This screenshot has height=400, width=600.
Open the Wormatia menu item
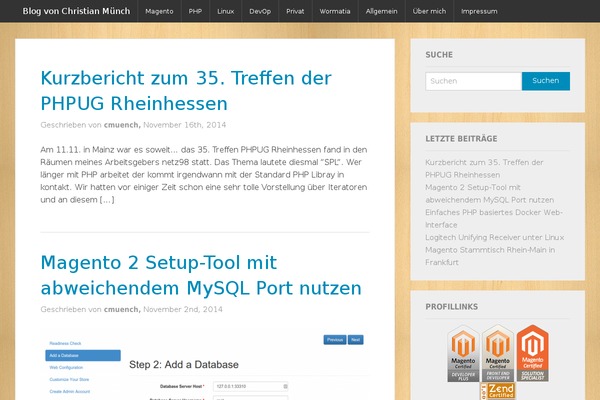tap(335, 11)
